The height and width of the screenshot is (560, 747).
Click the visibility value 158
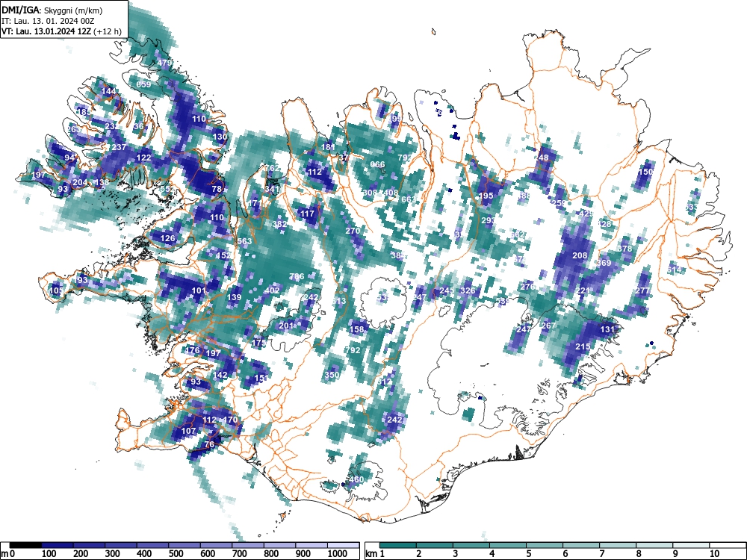pyautogui.click(x=357, y=329)
